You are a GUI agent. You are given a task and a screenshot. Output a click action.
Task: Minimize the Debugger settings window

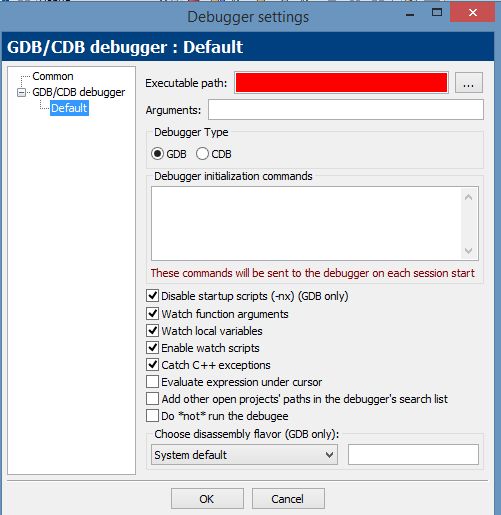tap(410, 14)
